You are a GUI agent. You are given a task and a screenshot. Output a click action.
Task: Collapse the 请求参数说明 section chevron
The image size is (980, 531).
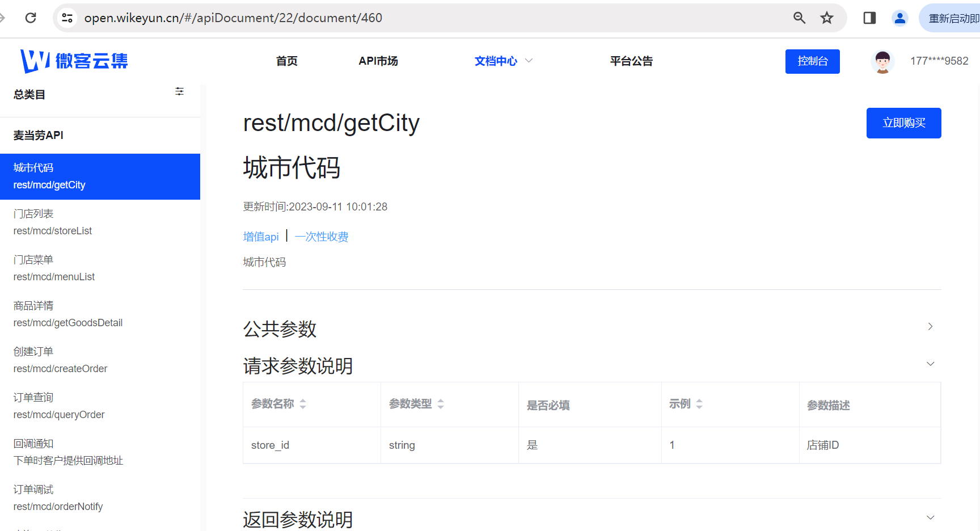point(930,364)
